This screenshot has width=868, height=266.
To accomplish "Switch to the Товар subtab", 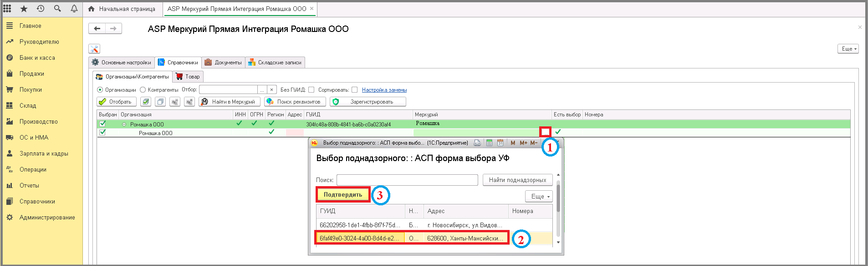I will [188, 77].
